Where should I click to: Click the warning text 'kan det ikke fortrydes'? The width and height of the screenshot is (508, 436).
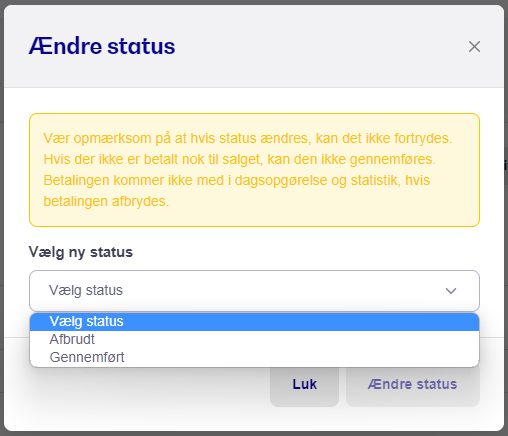384,138
